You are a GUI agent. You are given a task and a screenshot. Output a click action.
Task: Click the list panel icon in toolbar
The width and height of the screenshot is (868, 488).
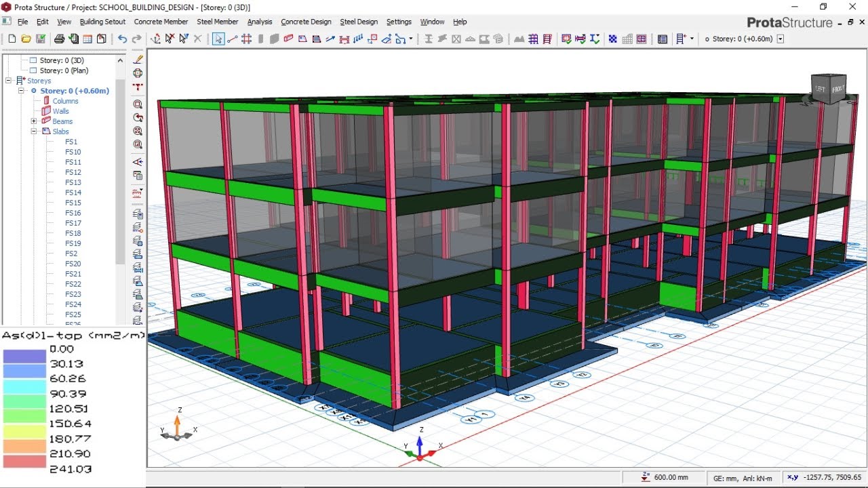663,39
